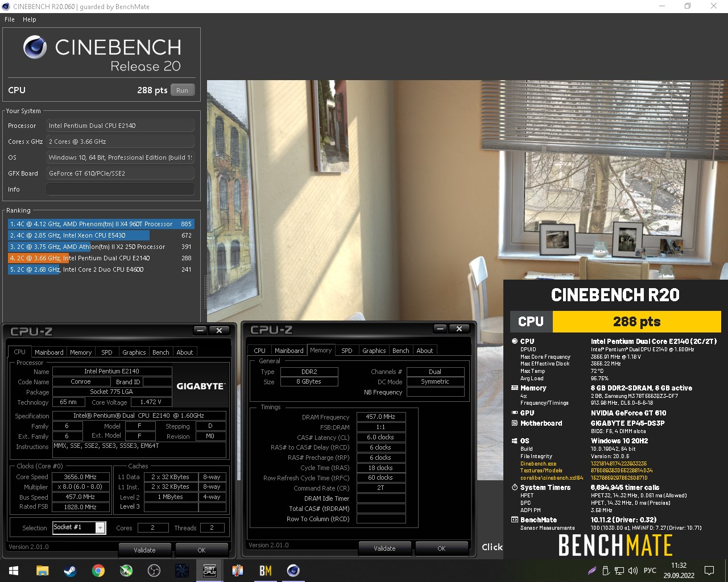Click the DRAM Frequency 457.0 MHz value
The image size is (728, 582).
pyautogui.click(x=380, y=417)
